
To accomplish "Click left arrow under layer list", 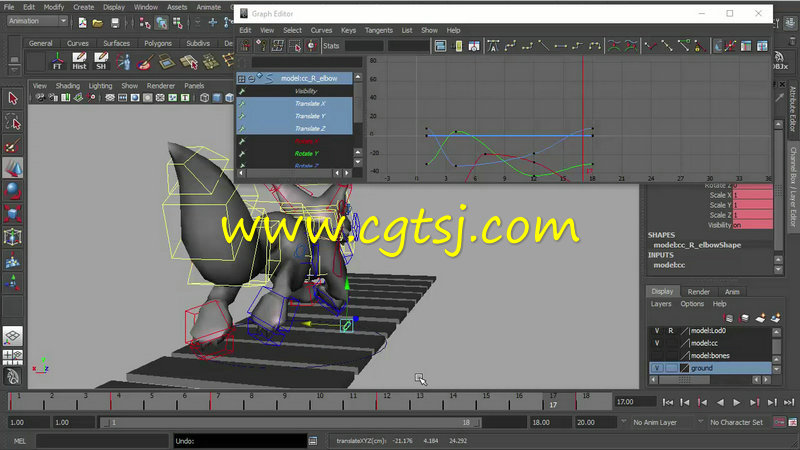I will pos(654,380).
